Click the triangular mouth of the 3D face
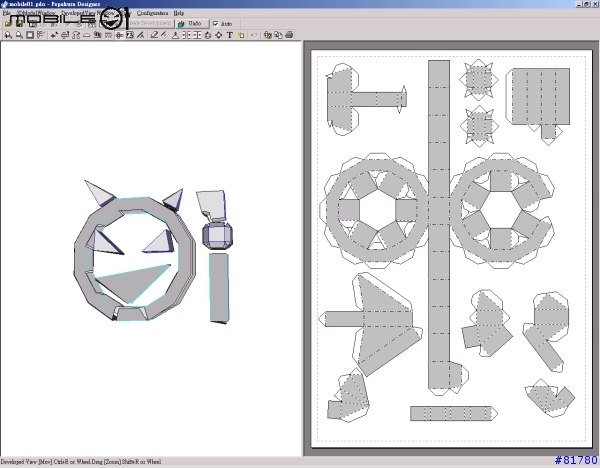The height and width of the screenshot is (468, 600). pos(132,283)
